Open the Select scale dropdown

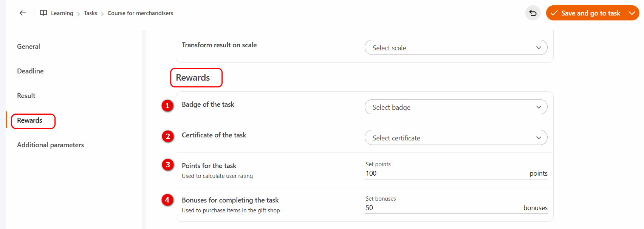456,48
